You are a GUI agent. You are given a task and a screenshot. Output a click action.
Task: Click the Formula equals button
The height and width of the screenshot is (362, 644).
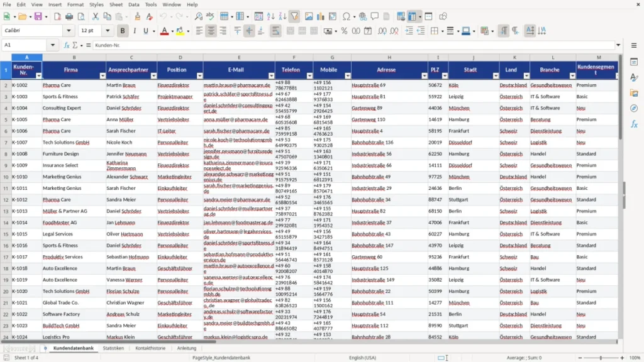[88, 45]
